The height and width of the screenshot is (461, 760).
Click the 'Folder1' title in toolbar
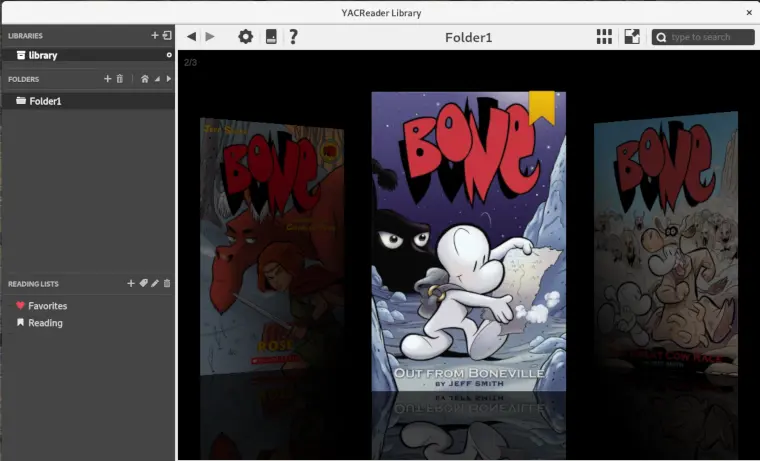tap(469, 37)
